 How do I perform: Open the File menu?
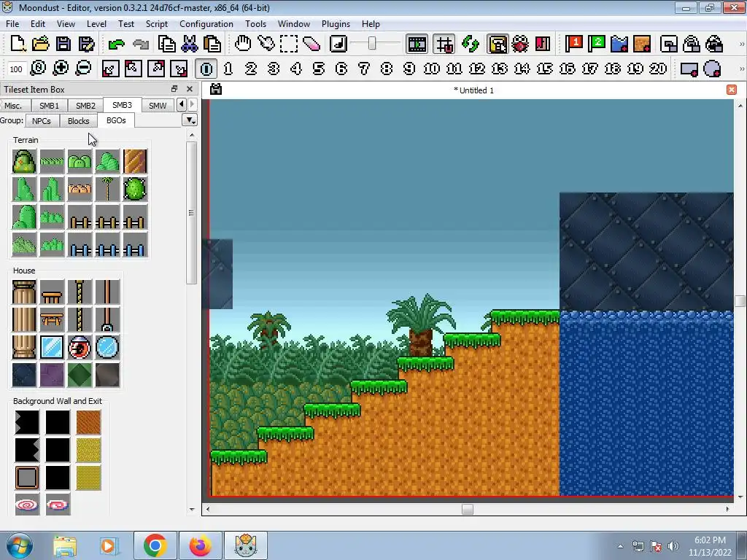pos(12,24)
